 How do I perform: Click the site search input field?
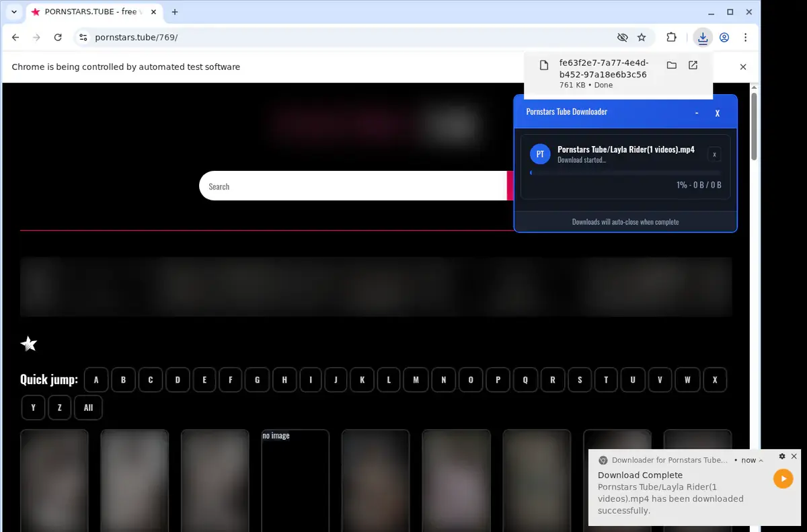click(x=353, y=186)
